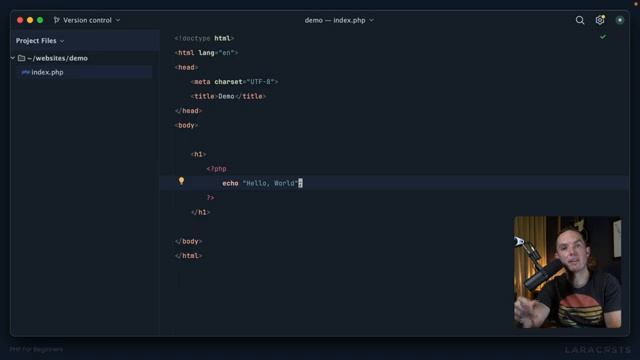The image size is (640, 360).
Task: Click the opening <head> tag
Action: coord(186,67)
